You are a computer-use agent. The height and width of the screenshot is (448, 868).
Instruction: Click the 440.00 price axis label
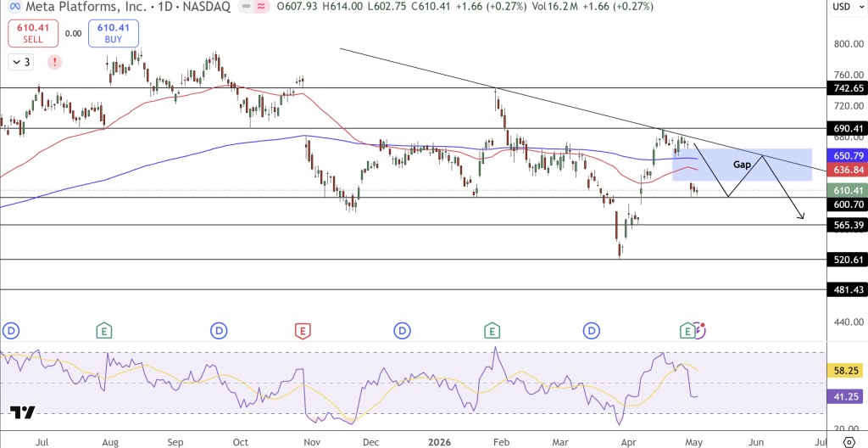847,322
